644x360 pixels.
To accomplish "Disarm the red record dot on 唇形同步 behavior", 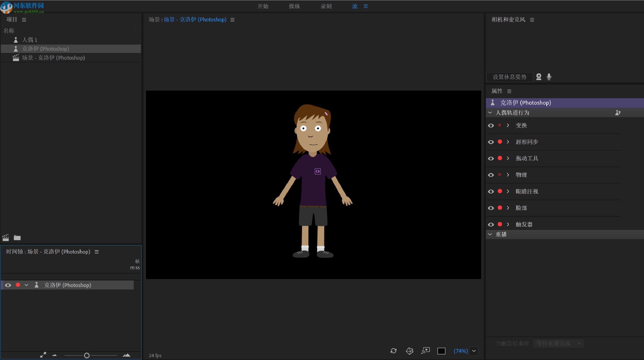I will pos(500,142).
